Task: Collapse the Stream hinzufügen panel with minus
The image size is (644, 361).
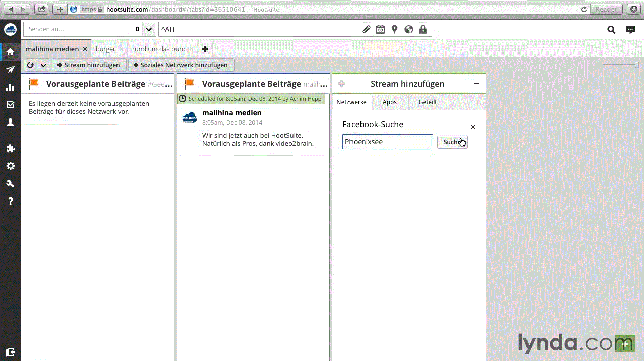Action: point(476,84)
